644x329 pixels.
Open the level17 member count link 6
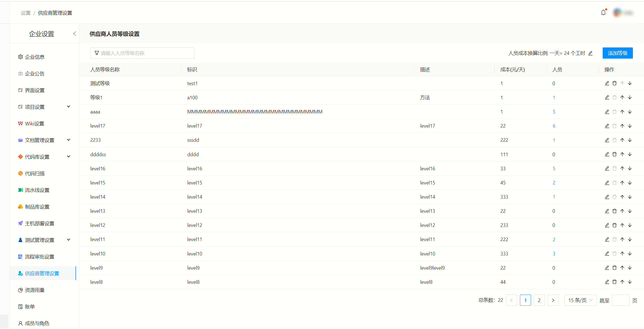click(554, 126)
